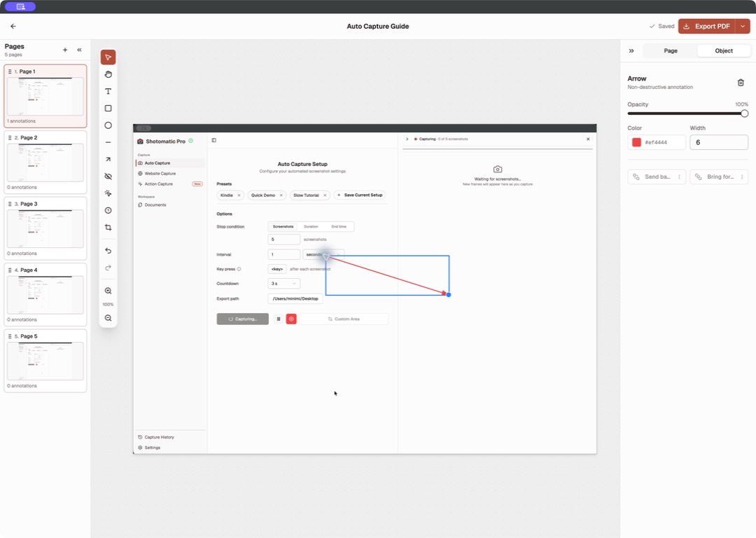The width and height of the screenshot is (756, 538).
Task: Select the Crop tool
Action: (108, 227)
